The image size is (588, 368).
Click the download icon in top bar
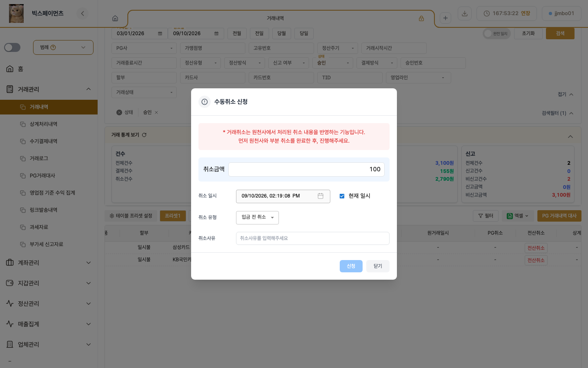pos(465,13)
